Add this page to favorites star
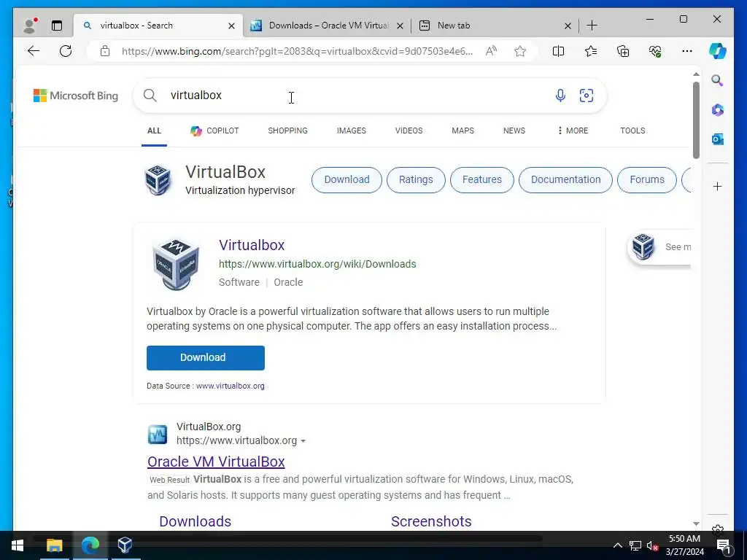 [x=520, y=51]
